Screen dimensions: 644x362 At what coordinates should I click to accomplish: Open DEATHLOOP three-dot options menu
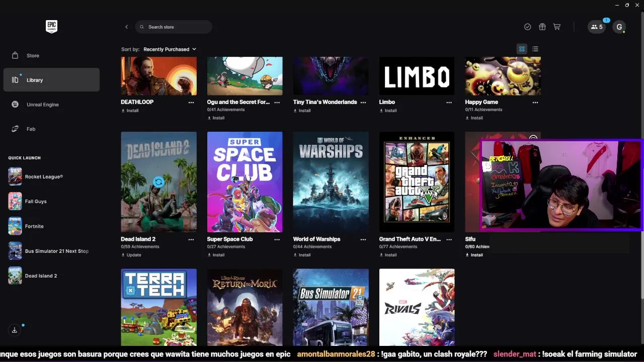coord(191,102)
